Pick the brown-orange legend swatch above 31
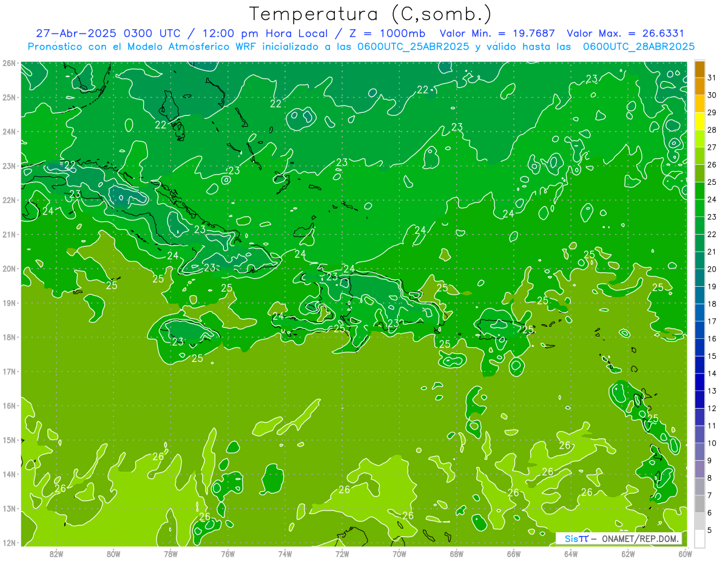Viewport: 728px width, 562px height. pos(699,69)
